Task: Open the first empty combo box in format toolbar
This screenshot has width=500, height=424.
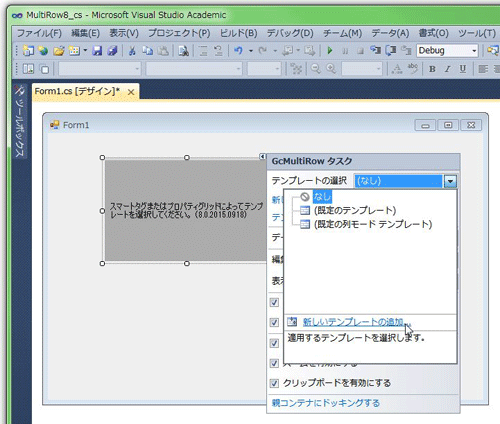Action: point(100,69)
